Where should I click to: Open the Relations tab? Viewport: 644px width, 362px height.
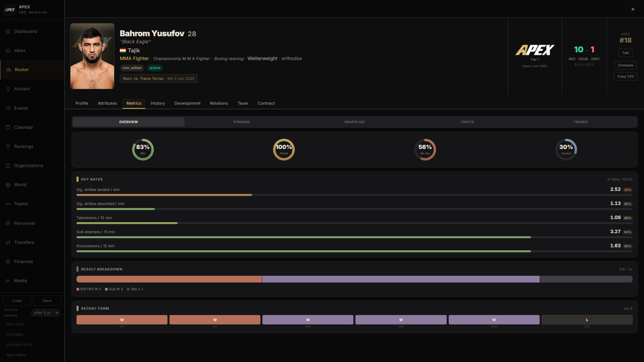pyautogui.click(x=219, y=103)
